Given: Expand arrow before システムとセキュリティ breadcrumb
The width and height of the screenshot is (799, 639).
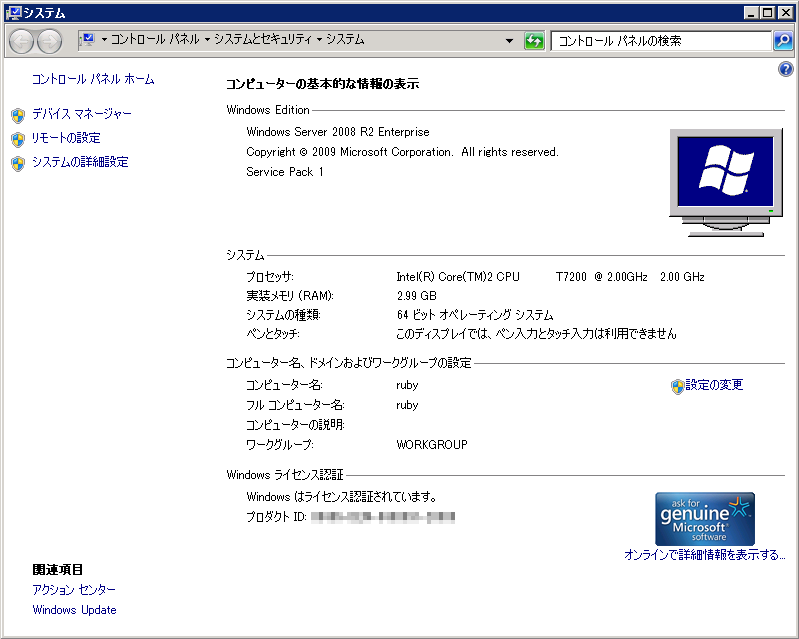Looking at the screenshot, I should (207, 39).
